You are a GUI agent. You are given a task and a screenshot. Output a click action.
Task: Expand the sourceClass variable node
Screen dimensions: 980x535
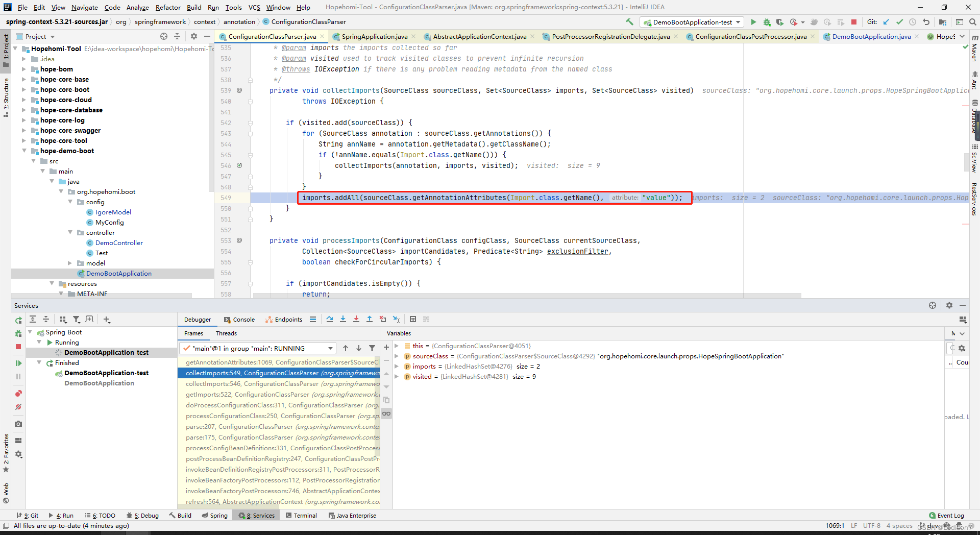click(x=396, y=356)
